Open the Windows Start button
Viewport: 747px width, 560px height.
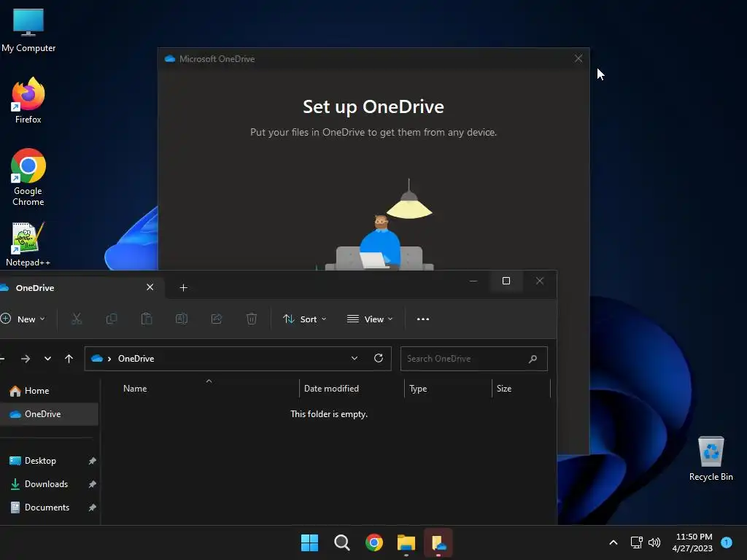pyautogui.click(x=309, y=542)
